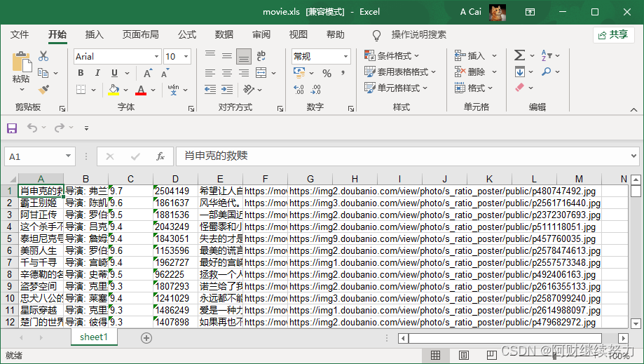Viewport: 644px width, 364px height.
Task: Click accounting number format icon
Action: tap(299, 73)
